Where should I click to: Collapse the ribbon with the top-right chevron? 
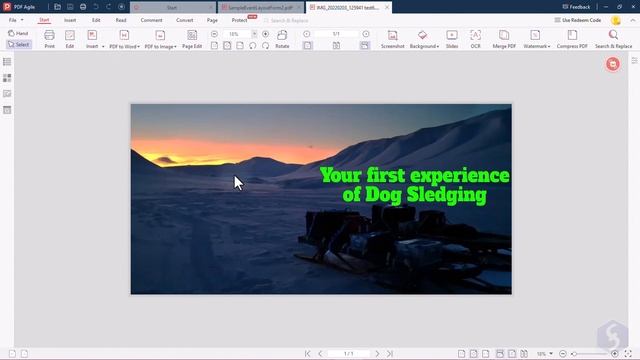click(633, 20)
